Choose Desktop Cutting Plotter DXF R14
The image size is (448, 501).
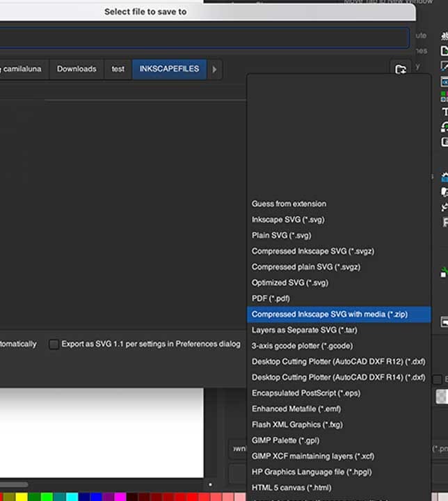[339, 377]
